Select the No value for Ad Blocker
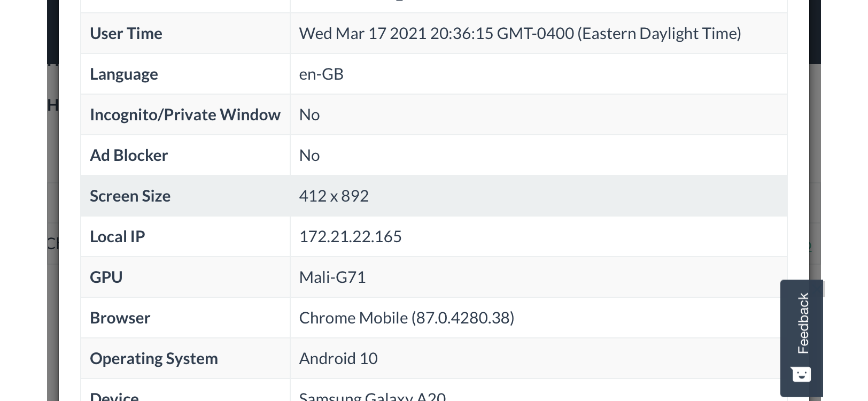868x401 pixels. click(309, 156)
